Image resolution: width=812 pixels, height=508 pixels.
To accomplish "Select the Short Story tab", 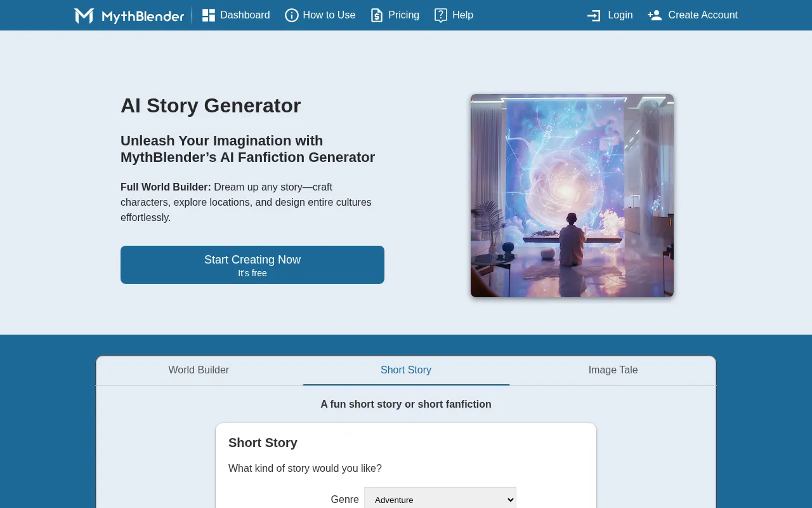I will [x=406, y=370].
